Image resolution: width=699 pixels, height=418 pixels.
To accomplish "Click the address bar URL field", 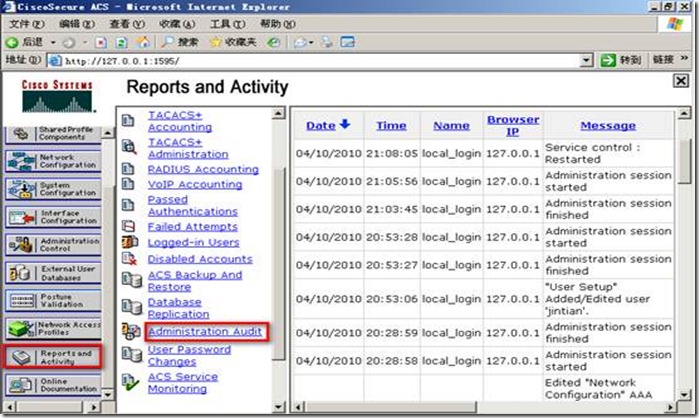I will (315, 61).
